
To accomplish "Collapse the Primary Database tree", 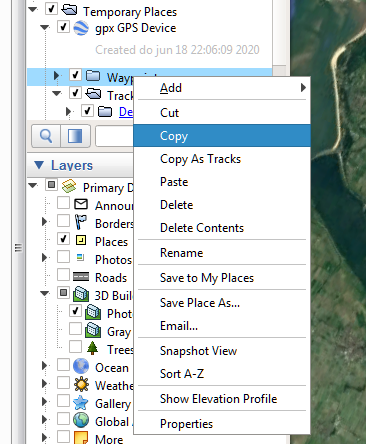I will point(33,185).
